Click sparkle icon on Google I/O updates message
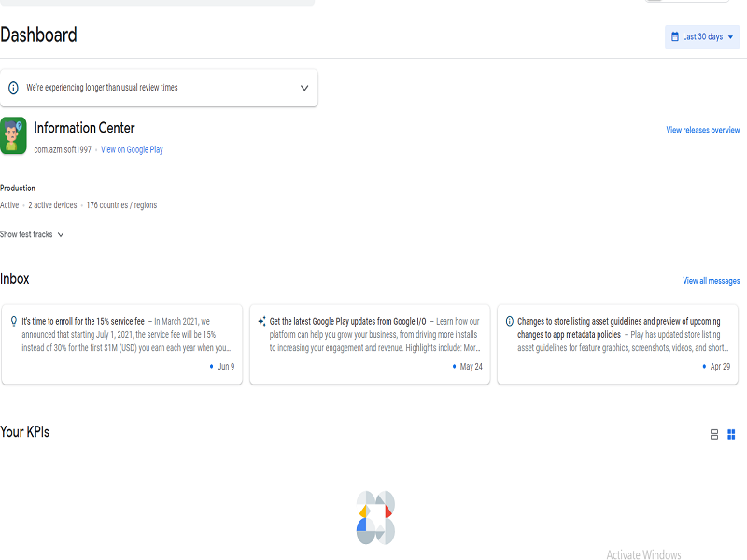Viewport: 747px width, 560px height. coord(261,321)
